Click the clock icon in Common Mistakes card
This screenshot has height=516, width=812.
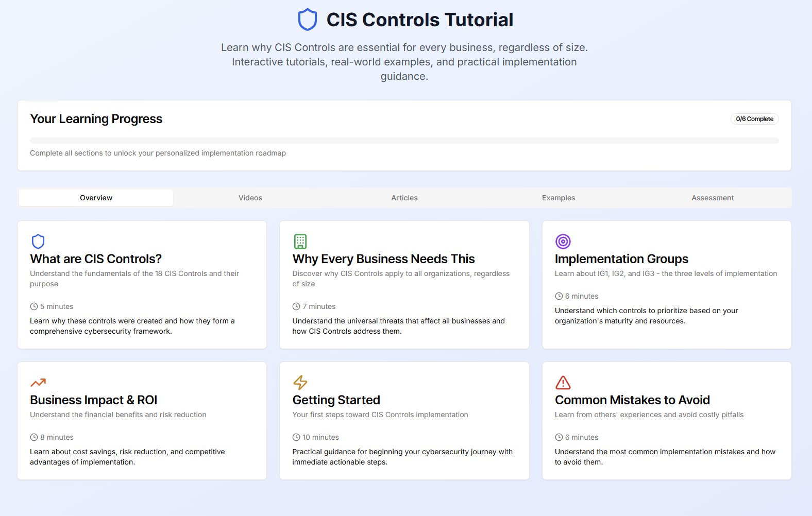pos(559,437)
